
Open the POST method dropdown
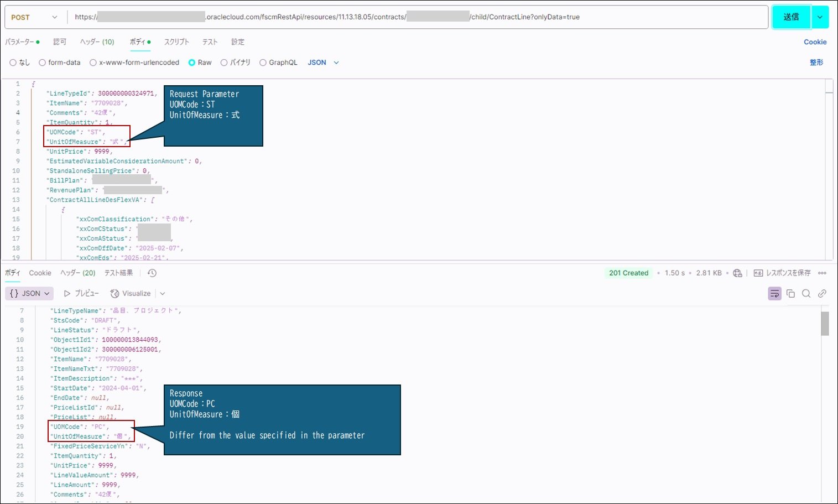[x=34, y=17]
